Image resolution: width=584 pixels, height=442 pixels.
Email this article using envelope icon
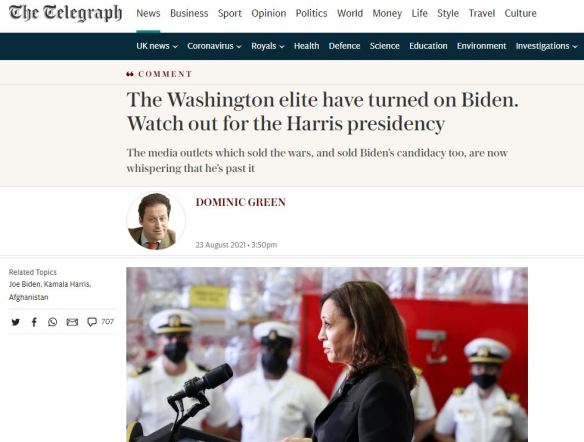[72, 322]
